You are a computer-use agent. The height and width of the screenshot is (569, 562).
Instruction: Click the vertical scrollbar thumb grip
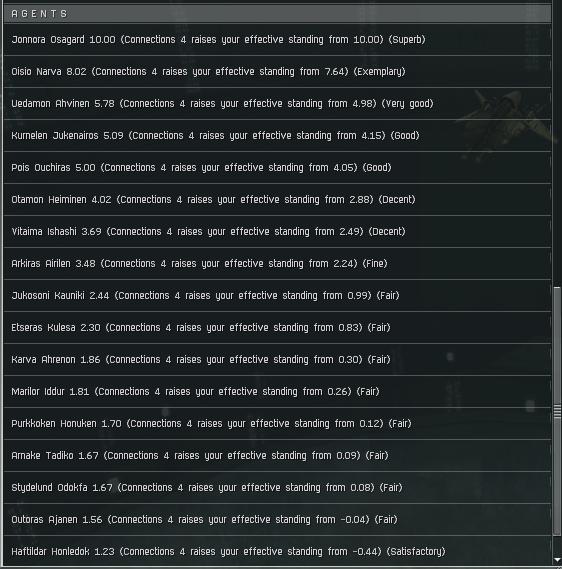coord(557,411)
